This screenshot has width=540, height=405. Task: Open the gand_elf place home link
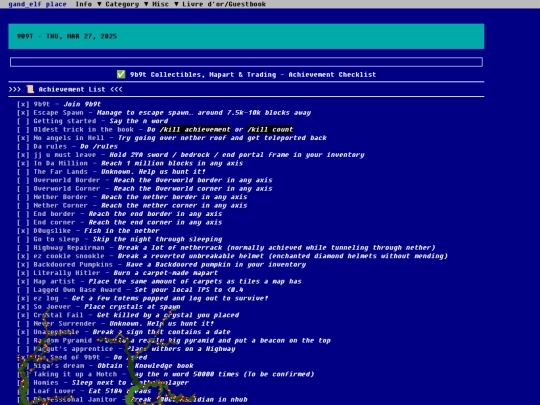(37, 4)
